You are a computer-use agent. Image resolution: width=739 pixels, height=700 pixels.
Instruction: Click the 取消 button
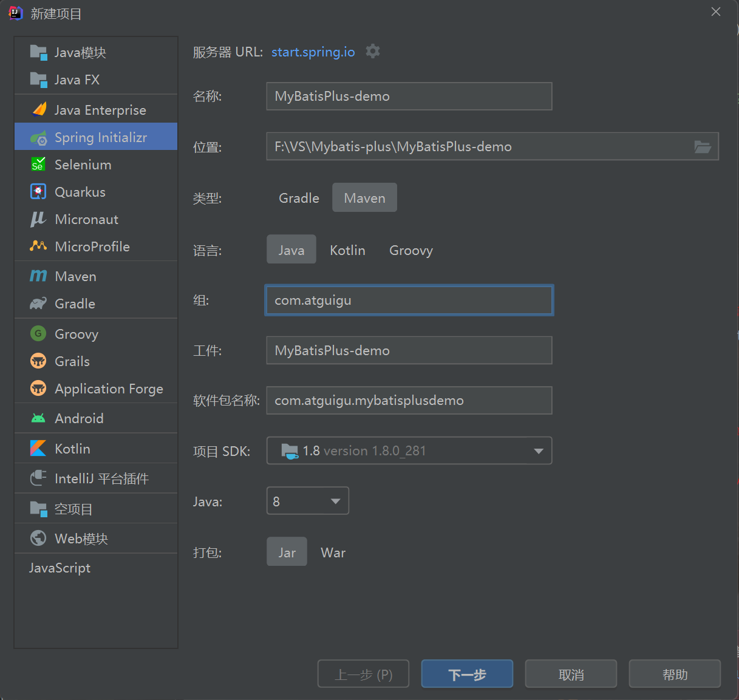tap(571, 674)
